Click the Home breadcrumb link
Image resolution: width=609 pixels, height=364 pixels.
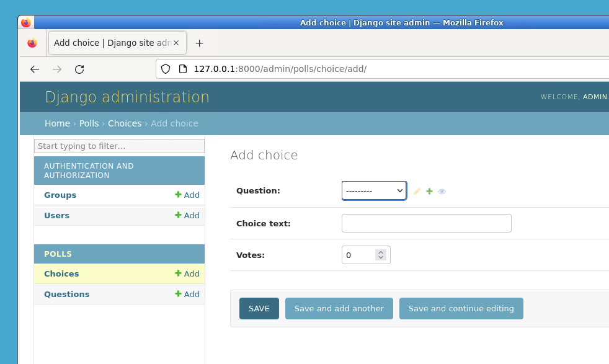click(57, 123)
